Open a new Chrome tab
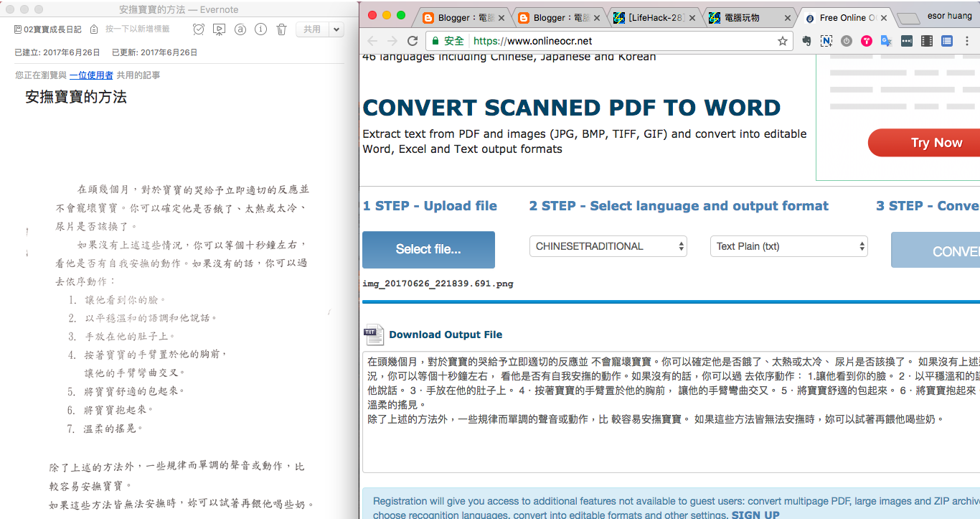This screenshot has height=519, width=980. pyautogui.click(x=908, y=19)
